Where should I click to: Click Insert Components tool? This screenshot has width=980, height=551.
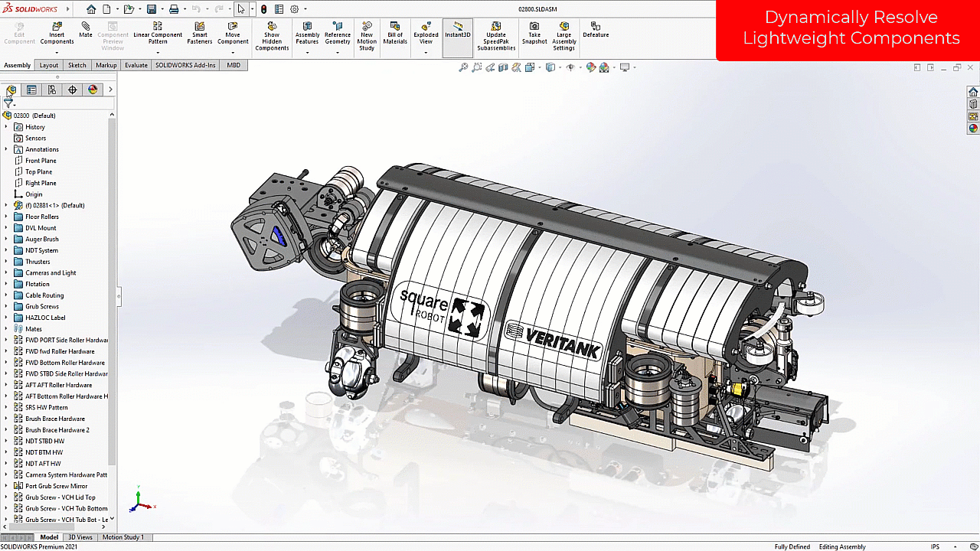pos(57,33)
